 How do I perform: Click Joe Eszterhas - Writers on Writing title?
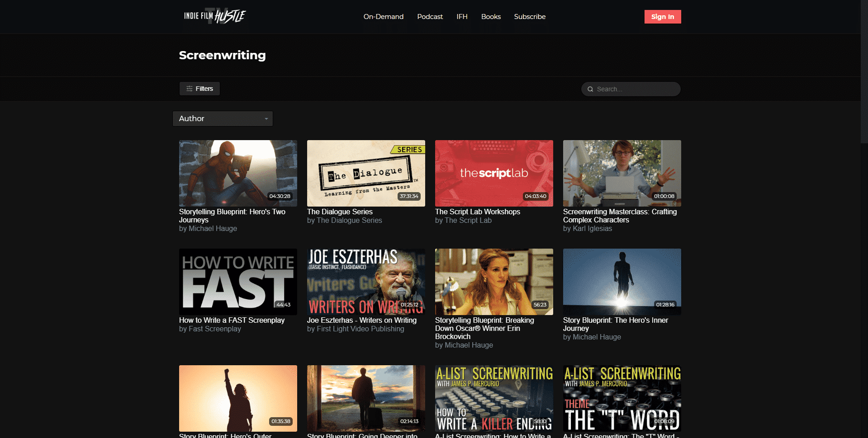[362, 320]
